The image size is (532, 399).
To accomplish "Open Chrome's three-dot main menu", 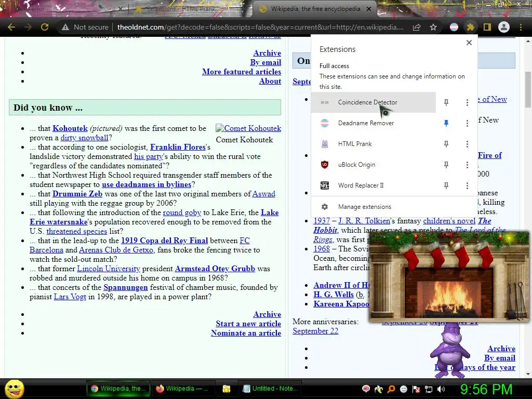I will point(521,27).
